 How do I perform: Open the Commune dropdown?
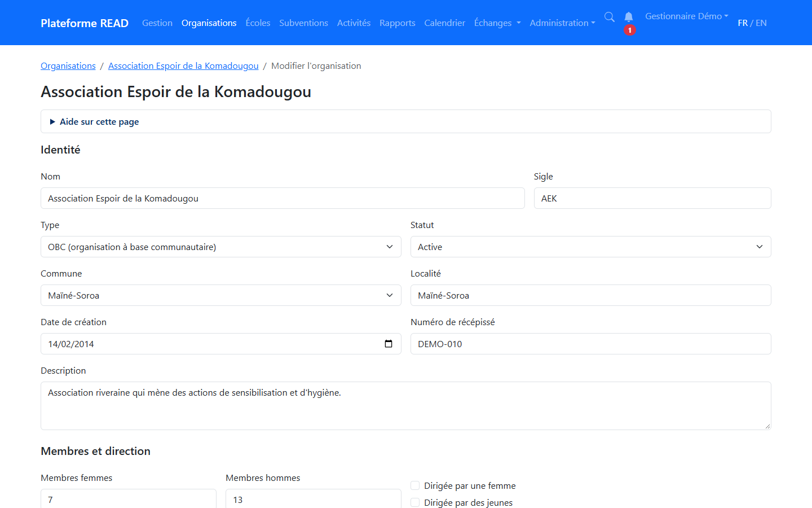(x=221, y=295)
